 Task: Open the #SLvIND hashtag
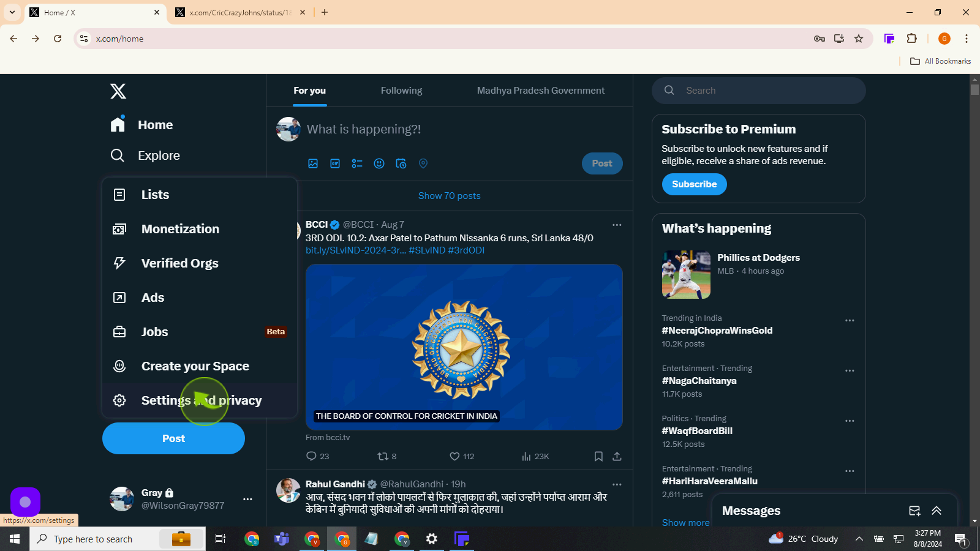click(x=427, y=250)
